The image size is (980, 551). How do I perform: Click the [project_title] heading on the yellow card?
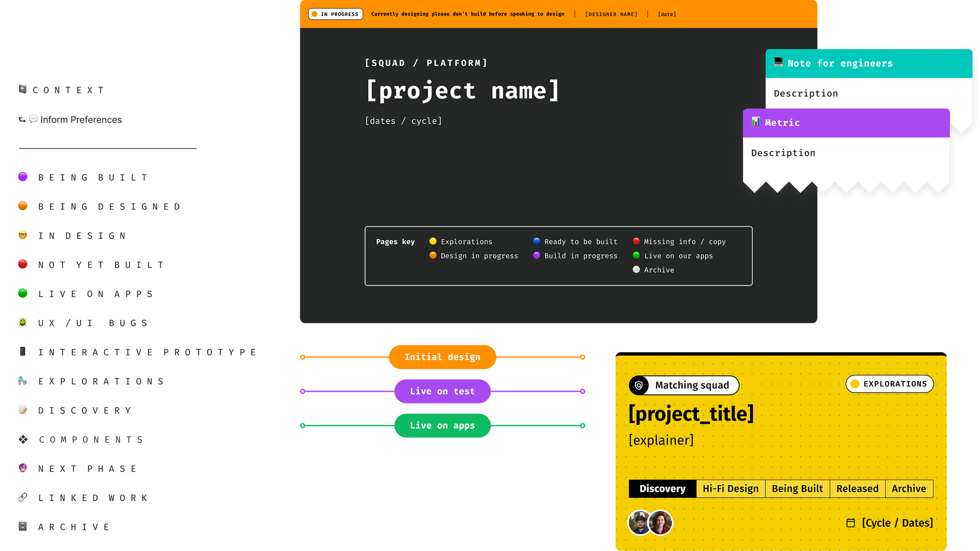coord(691,414)
